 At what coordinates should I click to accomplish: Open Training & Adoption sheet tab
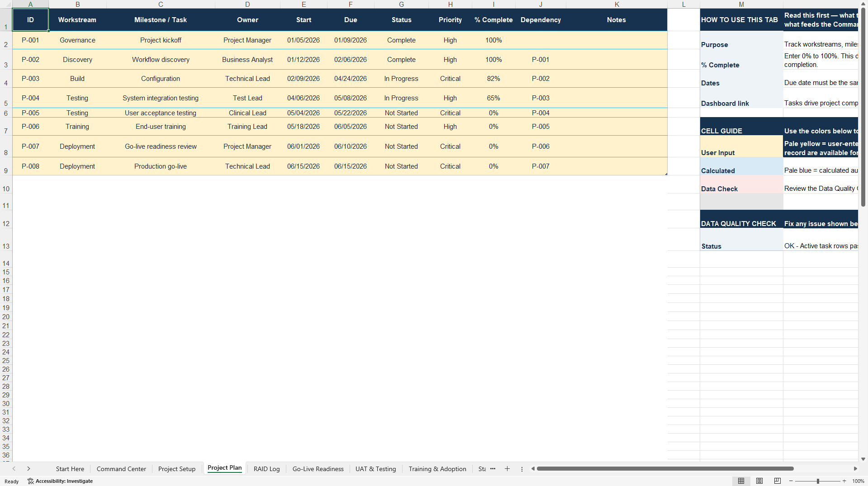pyautogui.click(x=437, y=469)
